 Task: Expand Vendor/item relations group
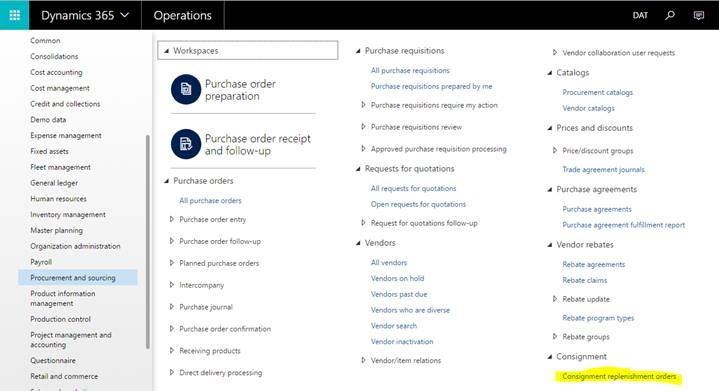pos(364,360)
